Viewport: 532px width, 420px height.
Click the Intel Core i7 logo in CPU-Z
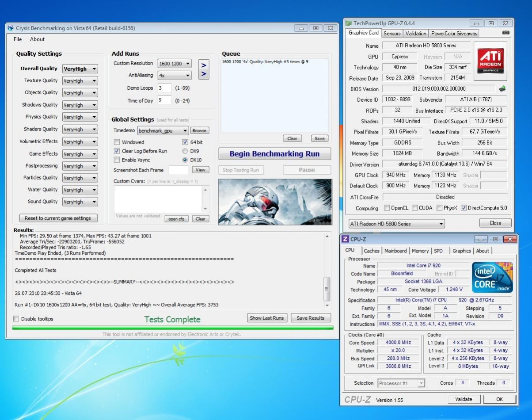pos(493,277)
